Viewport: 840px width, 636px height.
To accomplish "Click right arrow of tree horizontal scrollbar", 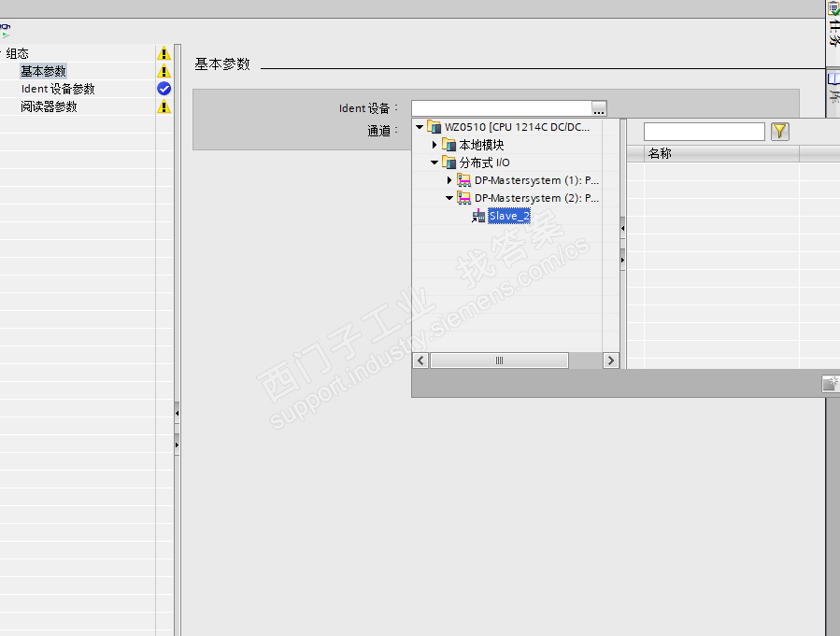I will point(611,360).
